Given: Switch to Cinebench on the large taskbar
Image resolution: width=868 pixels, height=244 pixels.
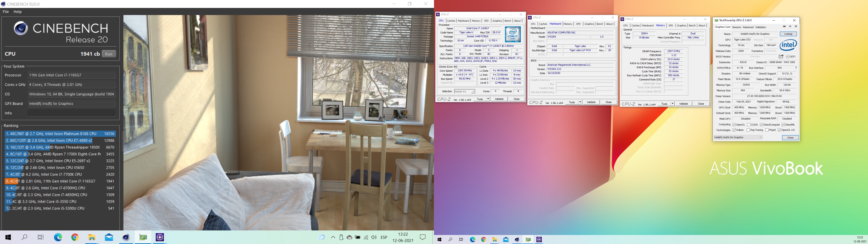Looking at the screenshot, I should [x=126, y=238].
